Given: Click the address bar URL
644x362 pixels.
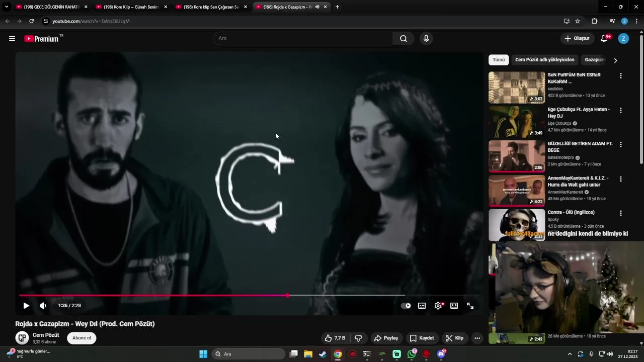Looking at the screenshot, I should [x=91, y=21].
